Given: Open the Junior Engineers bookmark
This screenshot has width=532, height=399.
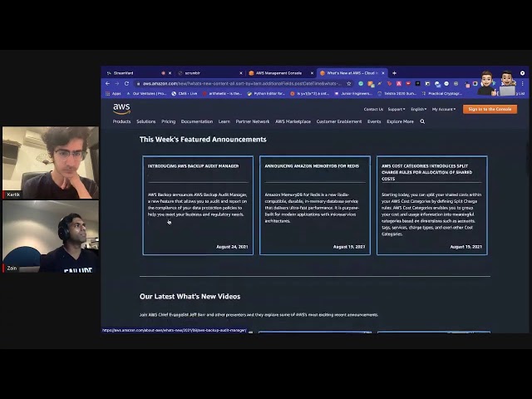Looking at the screenshot, I should click(352, 93).
